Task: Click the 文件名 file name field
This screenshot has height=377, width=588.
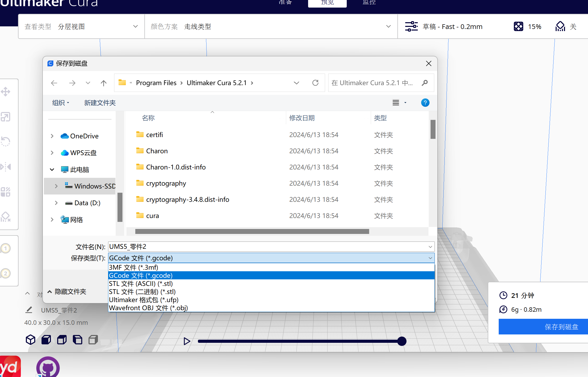Action: [271, 247]
